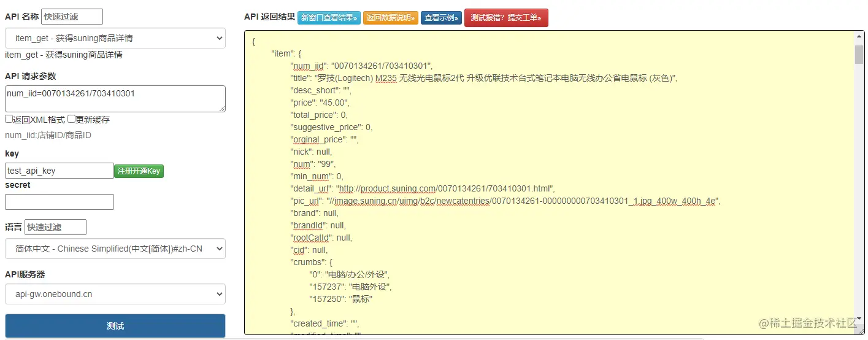
Task: Click the 新窗口查看结果 button
Action: 329,18
